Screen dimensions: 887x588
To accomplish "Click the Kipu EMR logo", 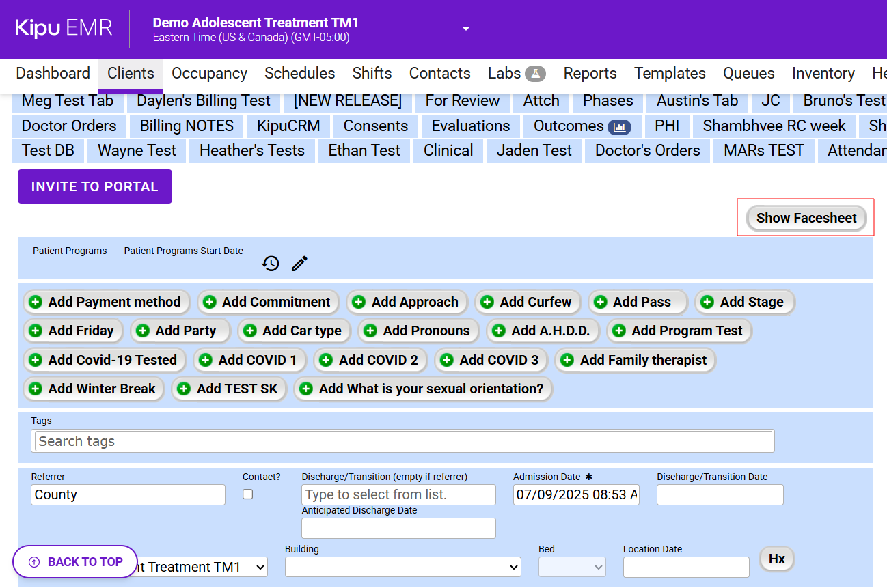I will 64,28.
